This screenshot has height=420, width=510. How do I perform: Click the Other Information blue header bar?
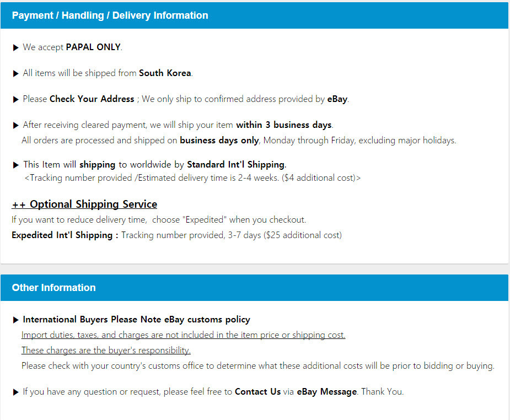point(254,288)
